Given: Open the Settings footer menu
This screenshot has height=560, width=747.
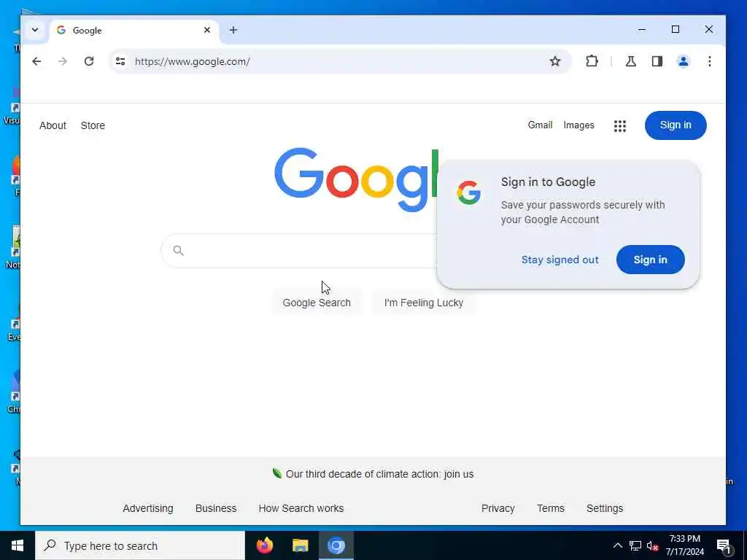Looking at the screenshot, I should 605,508.
